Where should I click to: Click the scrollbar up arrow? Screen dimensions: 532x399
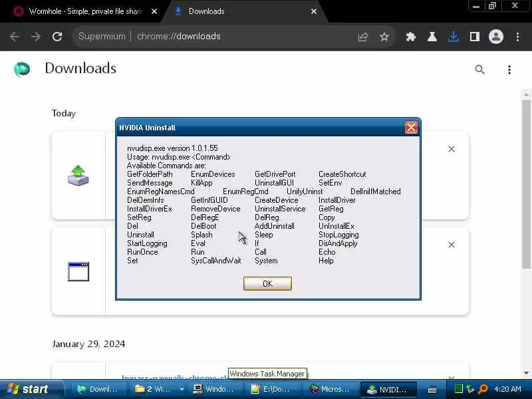pos(526,94)
